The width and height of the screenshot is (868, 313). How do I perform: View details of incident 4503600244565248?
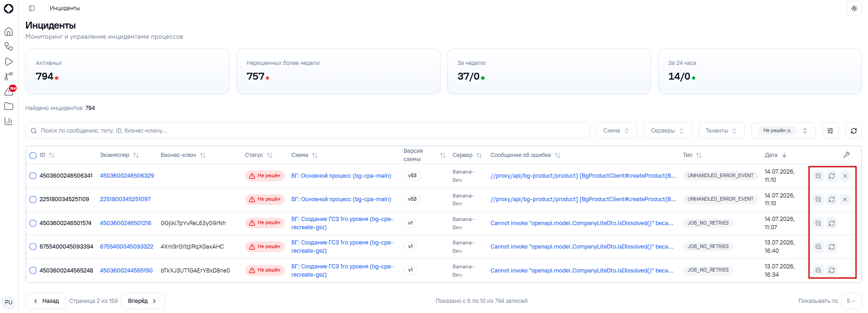818,270
